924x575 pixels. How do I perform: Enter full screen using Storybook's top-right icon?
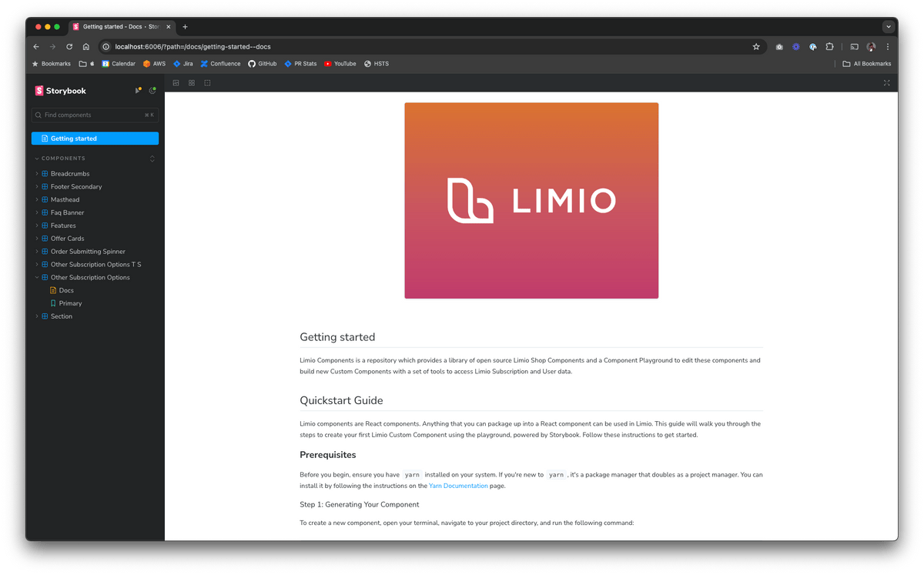886,83
